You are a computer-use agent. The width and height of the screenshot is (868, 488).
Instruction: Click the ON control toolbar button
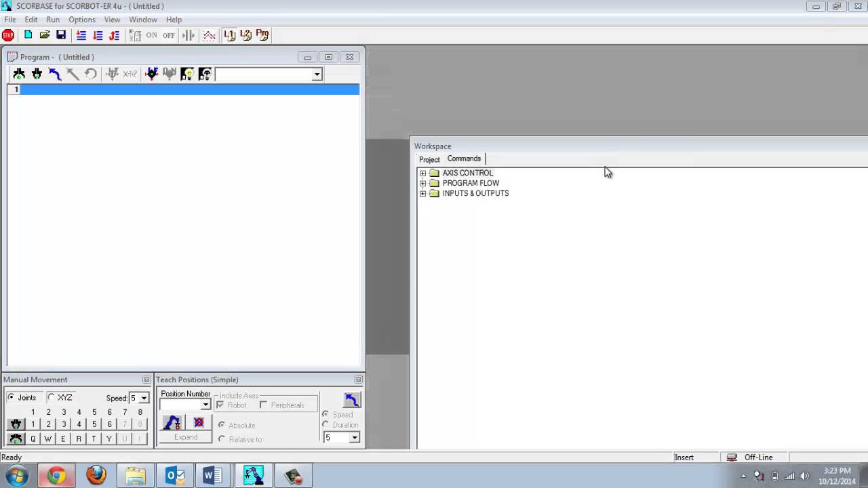coord(151,35)
